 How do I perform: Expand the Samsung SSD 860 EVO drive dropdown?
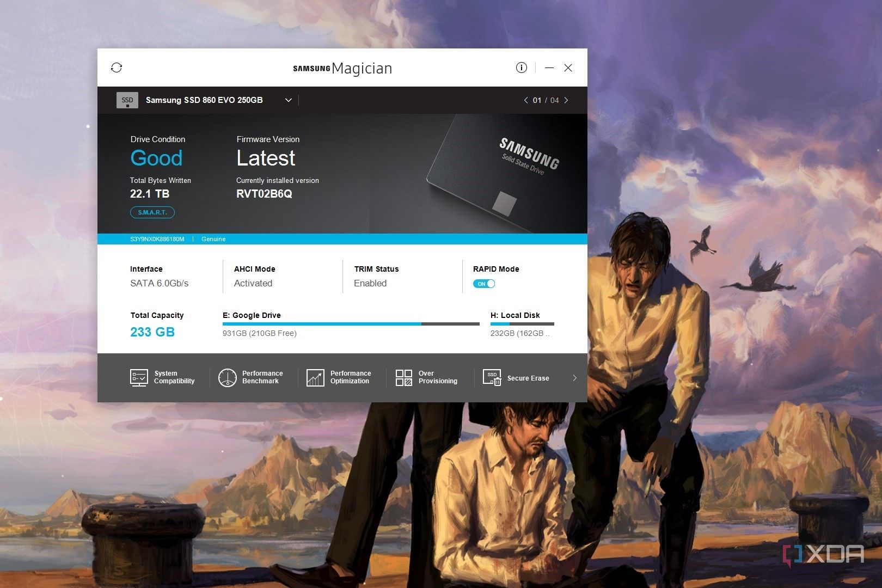(x=289, y=100)
